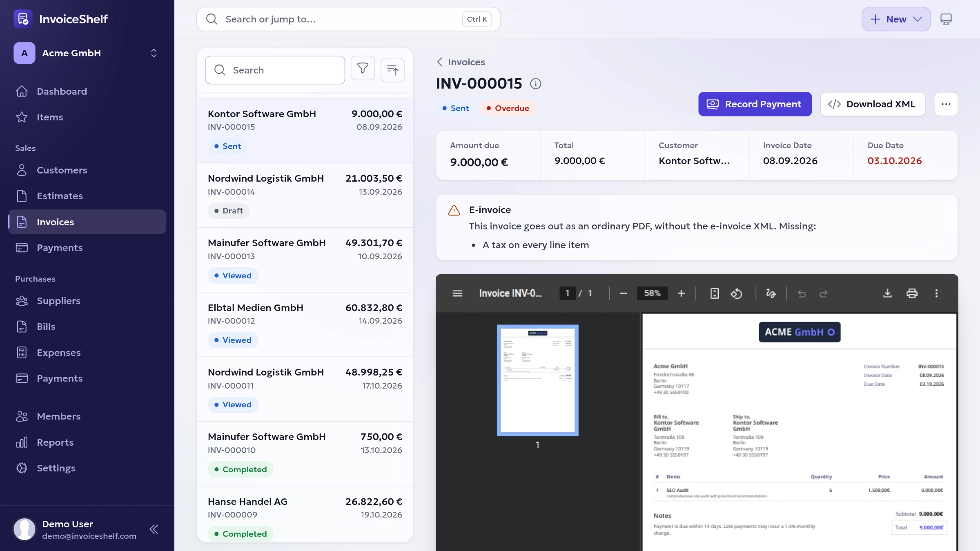Screen dimensions: 980x551
Task: Click the monitor icon in the top bar
Action: 946,19
